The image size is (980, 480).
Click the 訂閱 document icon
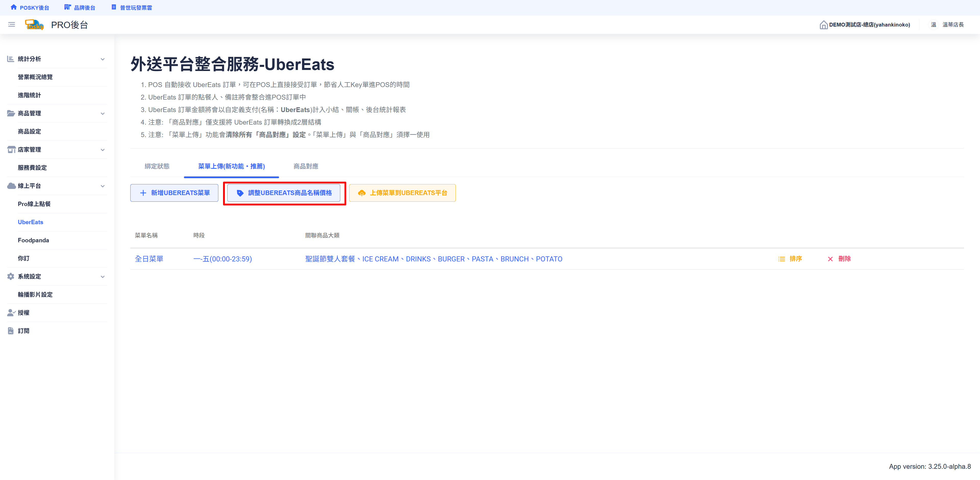pos(11,331)
